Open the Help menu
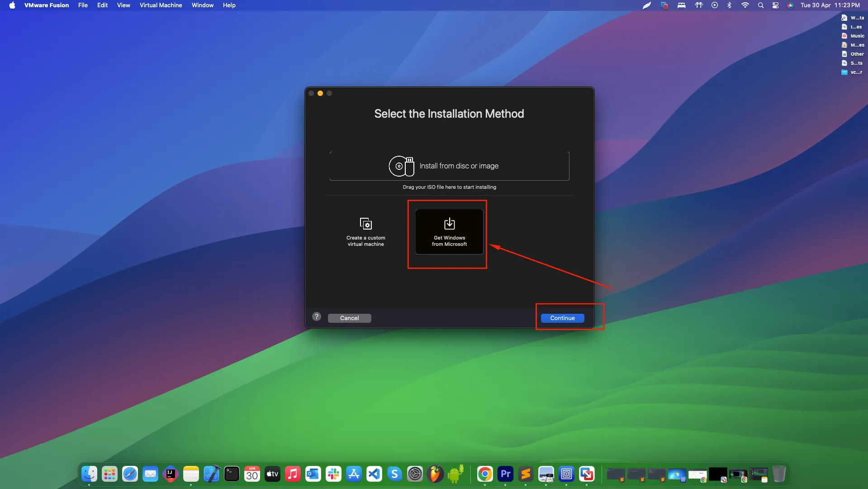 [x=229, y=5]
